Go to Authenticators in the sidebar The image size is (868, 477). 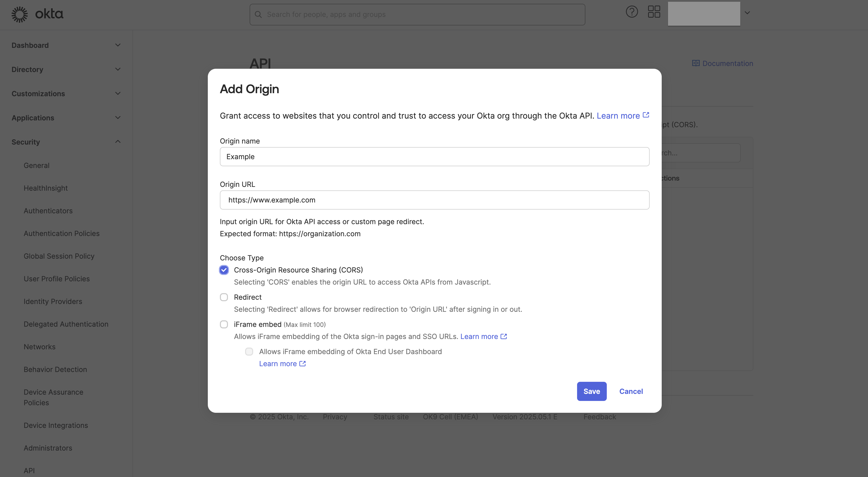(48, 211)
